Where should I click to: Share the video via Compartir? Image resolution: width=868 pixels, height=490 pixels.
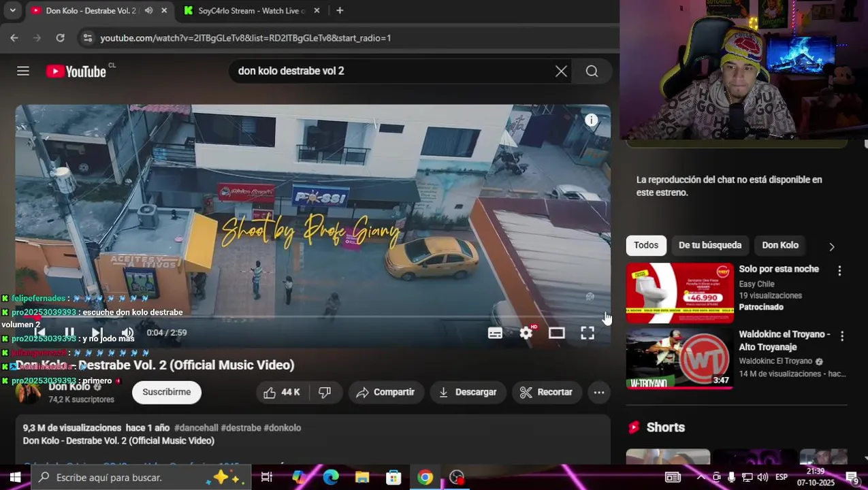(x=386, y=392)
